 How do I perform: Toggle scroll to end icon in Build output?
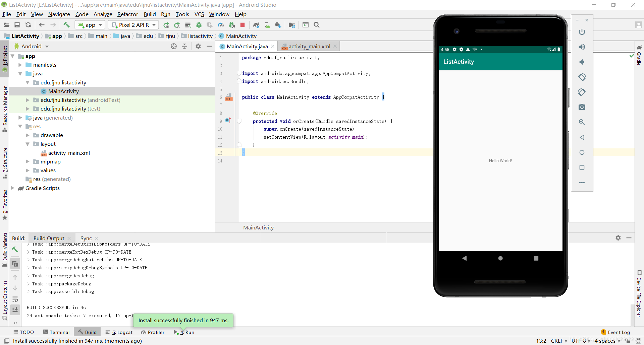click(15, 310)
